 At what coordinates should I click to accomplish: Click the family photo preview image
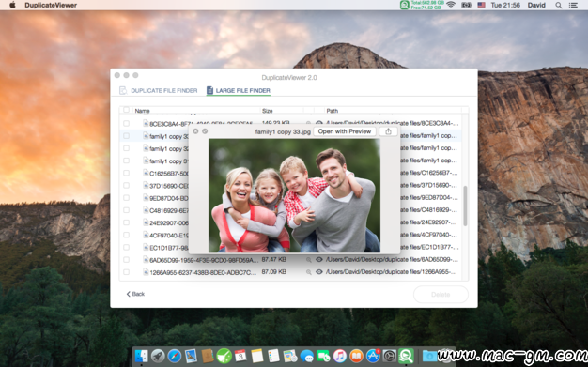click(x=294, y=195)
